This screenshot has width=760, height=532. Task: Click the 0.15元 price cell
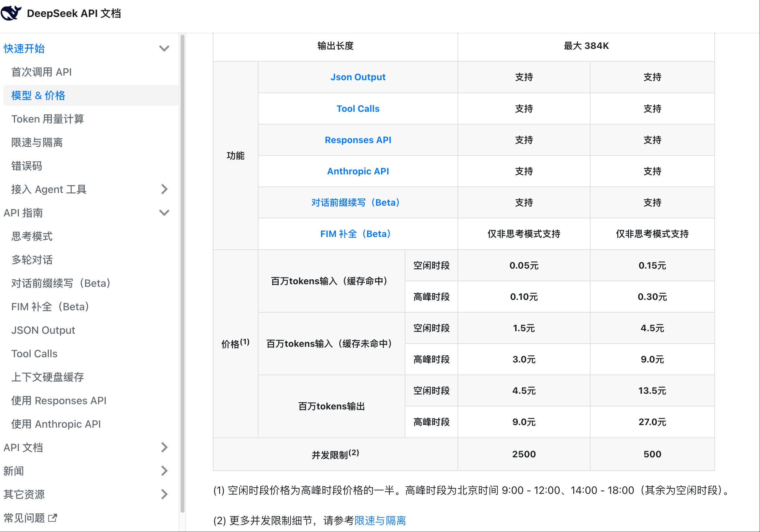[652, 265]
